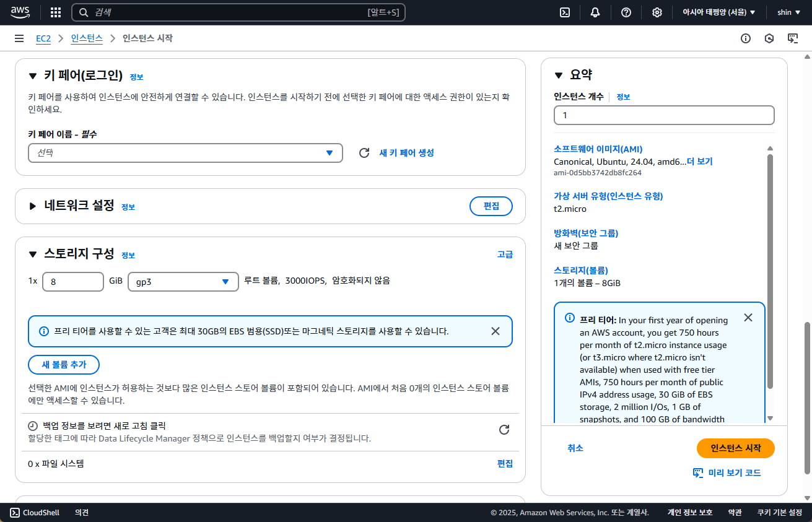Screen dimensions: 812x522
Task: Click 취소 button in summary
Action: click(575, 448)
